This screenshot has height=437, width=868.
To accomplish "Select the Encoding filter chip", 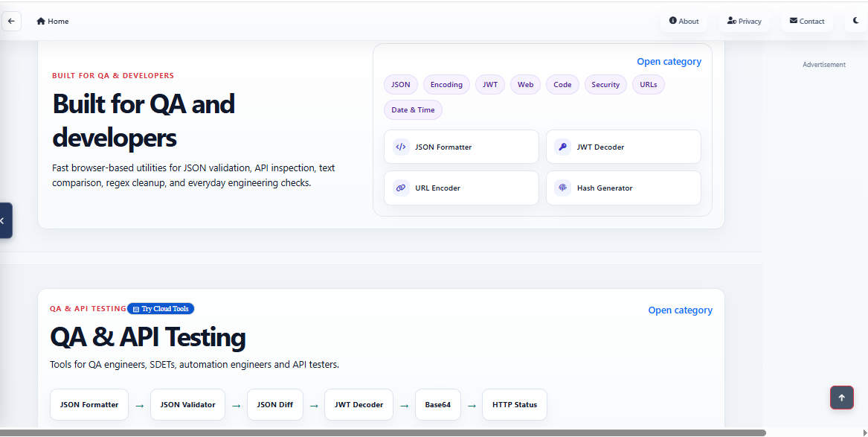I will [x=446, y=85].
